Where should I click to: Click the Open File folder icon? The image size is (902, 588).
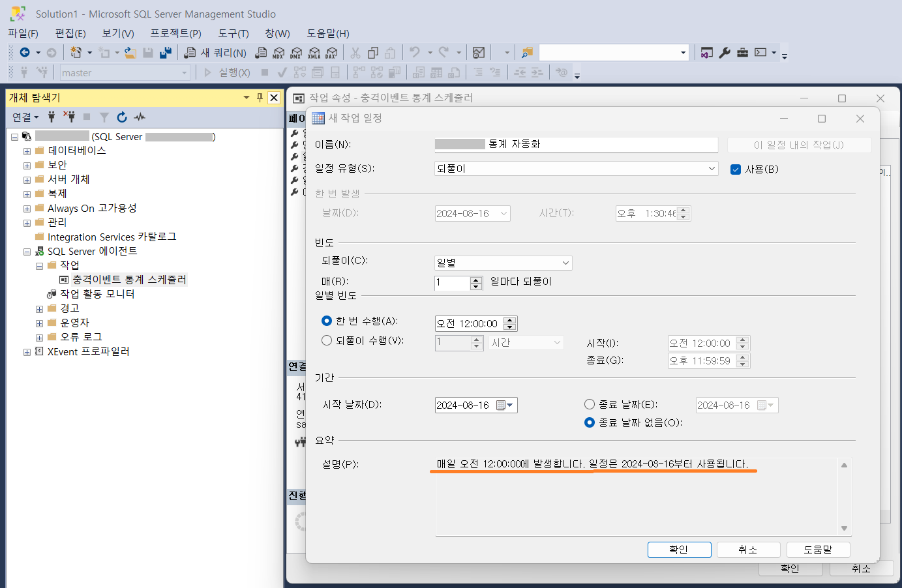coord(130,53)
